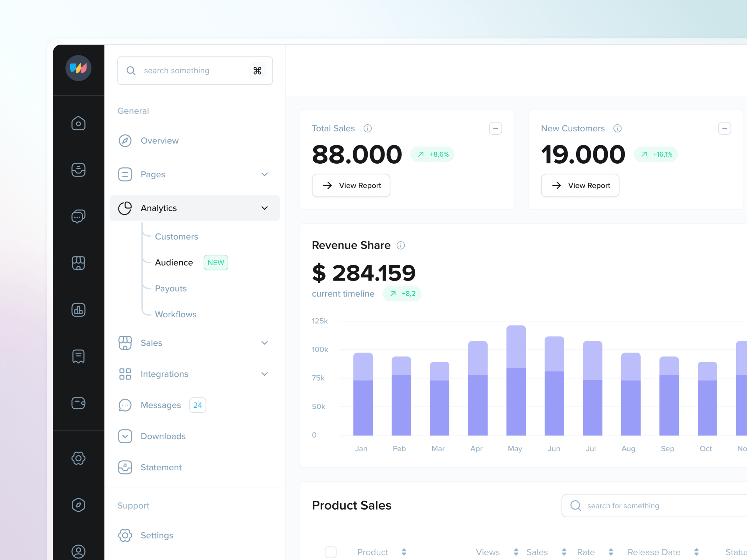Focus the Product Sales search field
Viewport: 747px width, 560px height.
pyautogui.click(x=654, y=505)
